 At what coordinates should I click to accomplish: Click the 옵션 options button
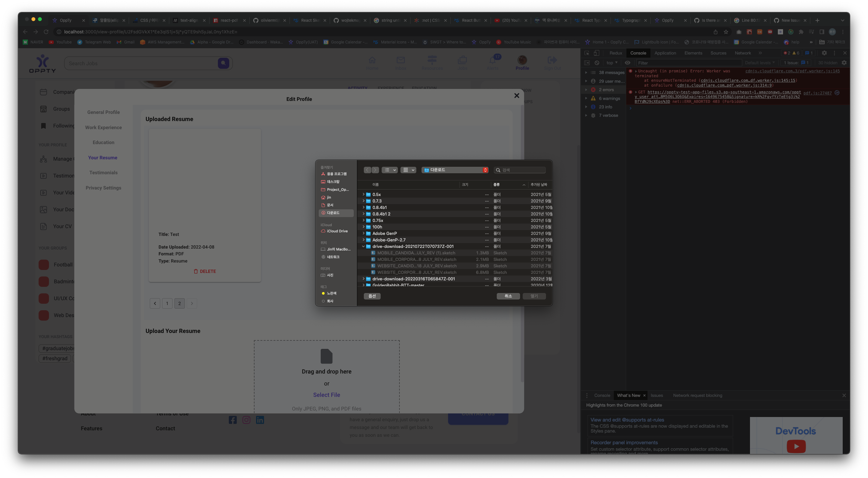[x=372, y=296]
